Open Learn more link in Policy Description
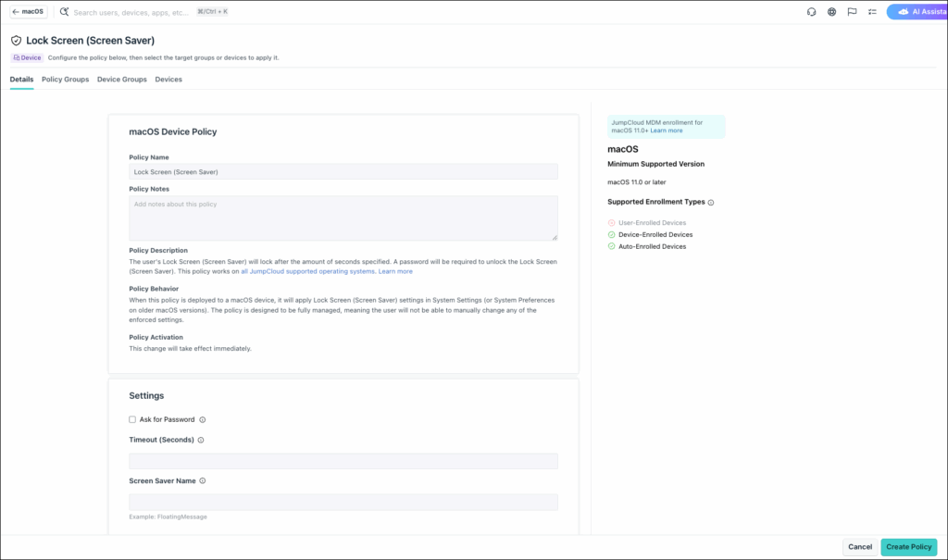This screenshot has width=948, height=560. point(395,271)
